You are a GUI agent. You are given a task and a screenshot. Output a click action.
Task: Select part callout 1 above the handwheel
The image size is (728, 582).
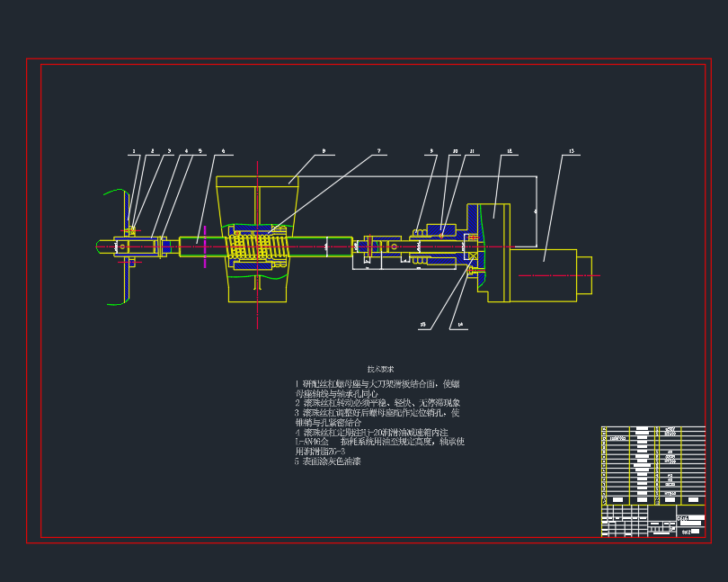[x=134, y=150]
